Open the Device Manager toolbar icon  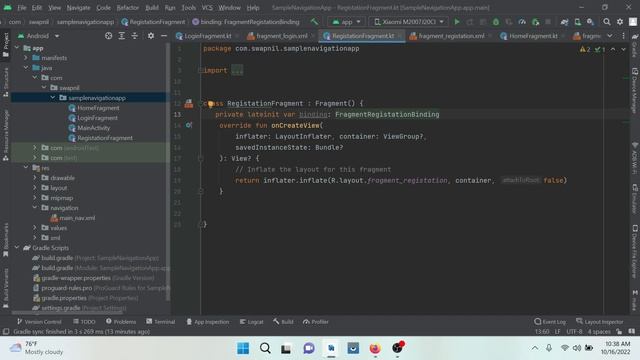[x=578, y=22]
